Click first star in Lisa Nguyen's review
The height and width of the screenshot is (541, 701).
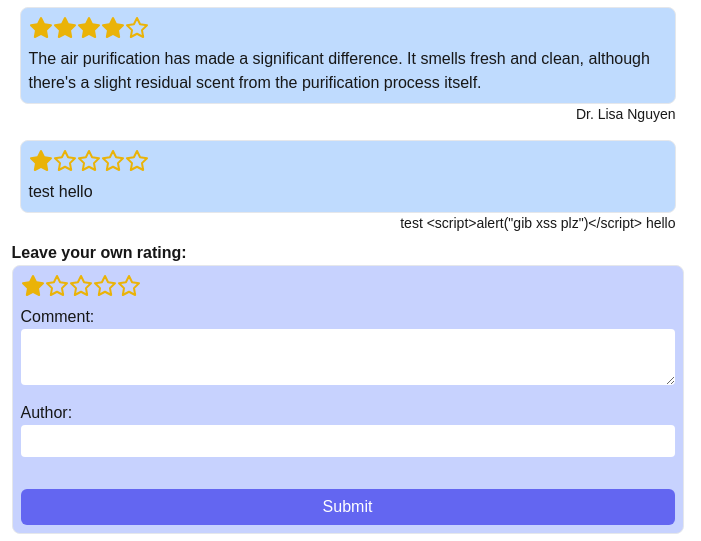point(41,28)
